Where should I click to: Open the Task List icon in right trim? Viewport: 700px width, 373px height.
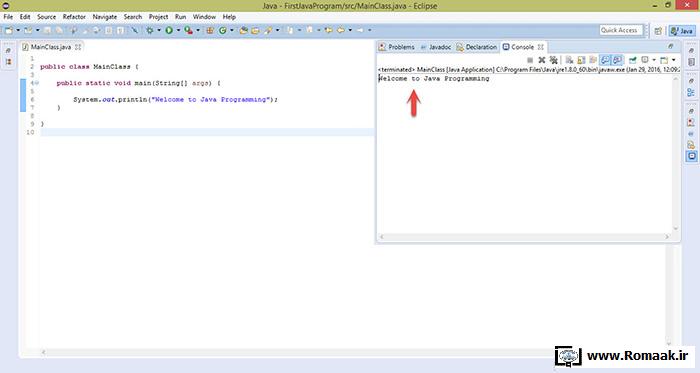pyautogui.click(x=691, y=62)
